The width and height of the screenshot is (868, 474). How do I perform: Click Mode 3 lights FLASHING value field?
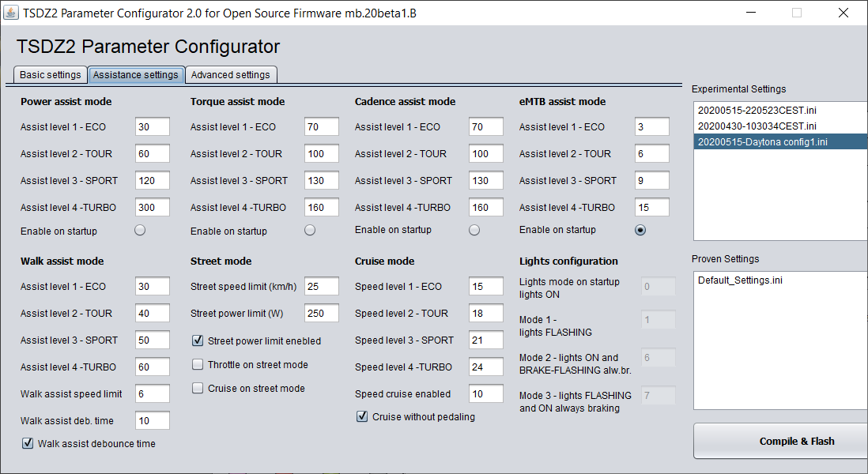(x=659, y=396)
